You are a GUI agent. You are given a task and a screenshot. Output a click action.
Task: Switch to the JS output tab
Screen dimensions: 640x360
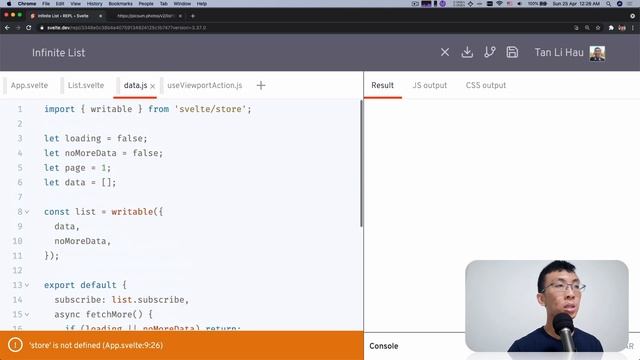click(429, 85)
